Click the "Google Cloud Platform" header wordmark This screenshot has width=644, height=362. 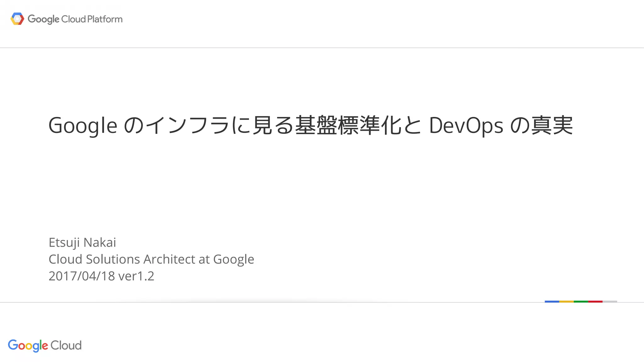75,19
